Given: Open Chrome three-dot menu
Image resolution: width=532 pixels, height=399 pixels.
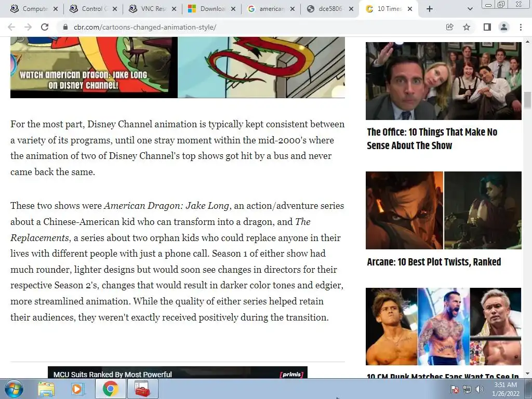Looking at the screenshot, I should 521,27.
